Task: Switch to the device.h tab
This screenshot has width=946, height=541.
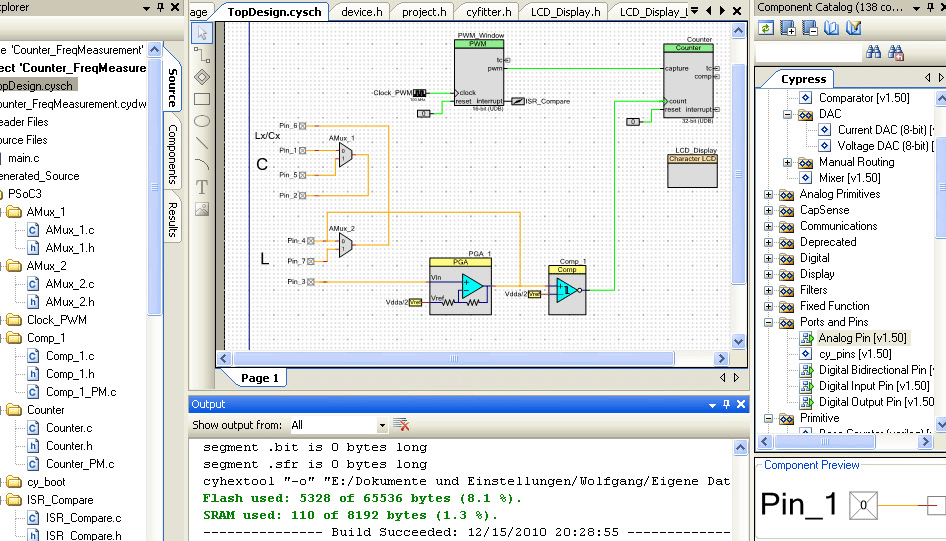Action: pos(361,12)
